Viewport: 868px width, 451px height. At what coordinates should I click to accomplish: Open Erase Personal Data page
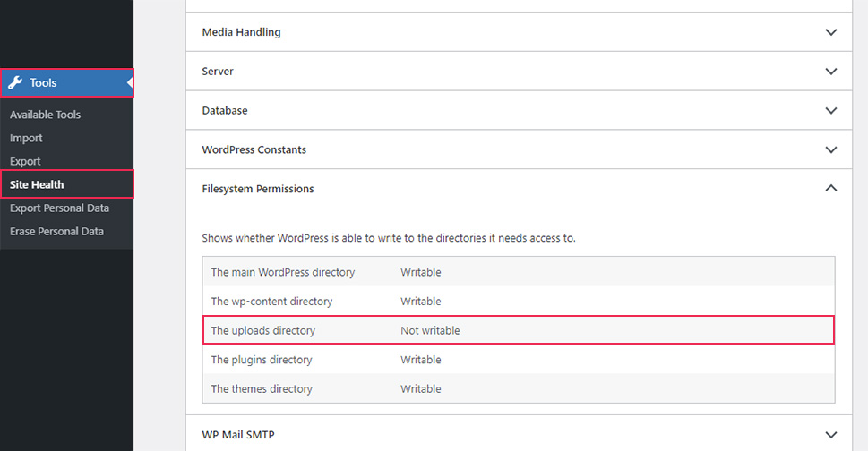click(x=56, y=232)
